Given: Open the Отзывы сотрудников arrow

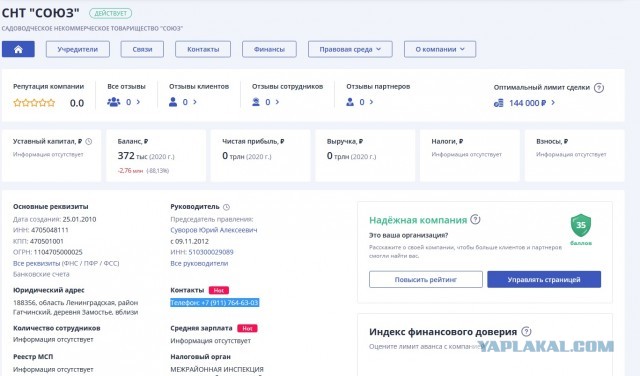Looking at the screenshot, I should [x=278, y=102].
